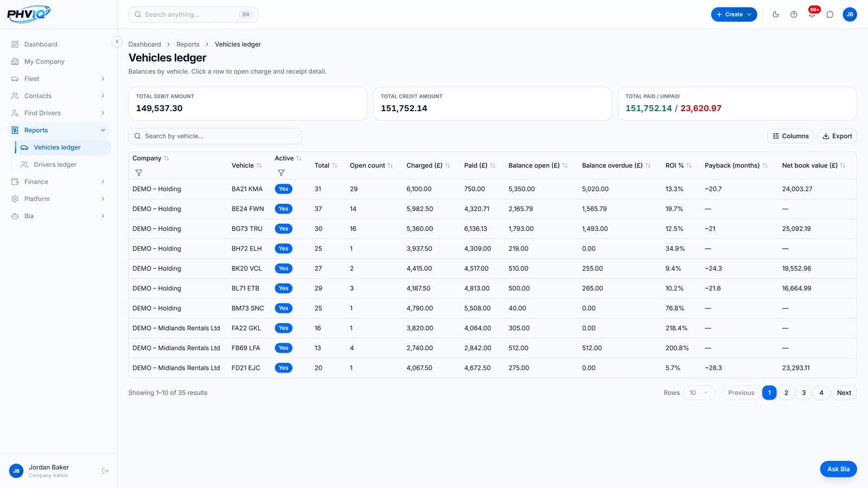This screenshot has height=488, width=868.
Task: Click the Search by vehicle field
Action: [215, 136]
